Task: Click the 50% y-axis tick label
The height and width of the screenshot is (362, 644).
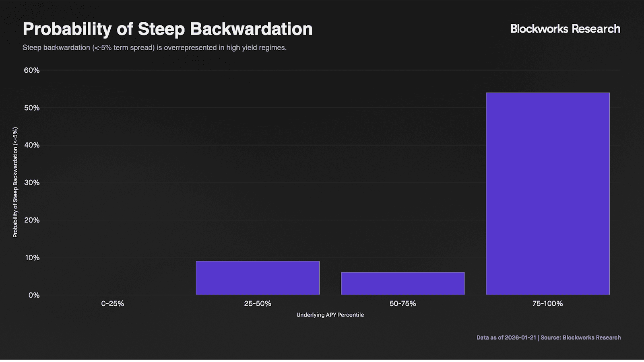Action: click(x=32, y=108)
